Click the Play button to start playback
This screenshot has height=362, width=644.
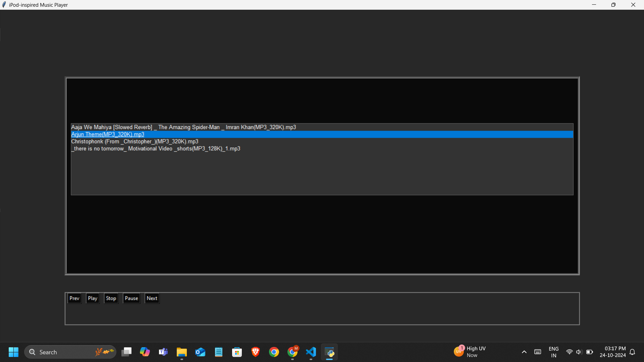(93, 298)
